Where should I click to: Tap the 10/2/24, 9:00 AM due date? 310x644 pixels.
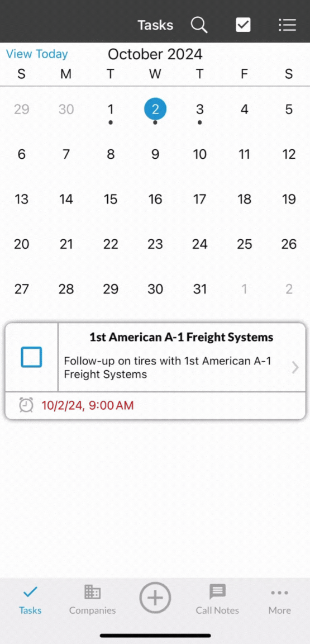click(x=88, y=406)
